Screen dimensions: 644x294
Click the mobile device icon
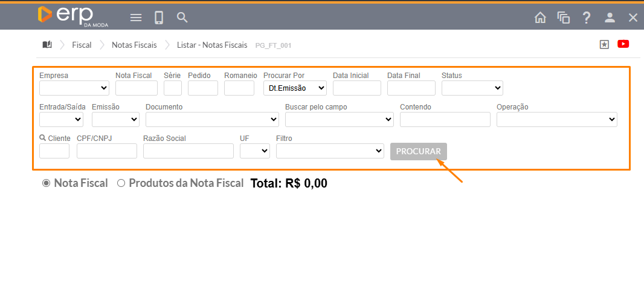point(159,18)
